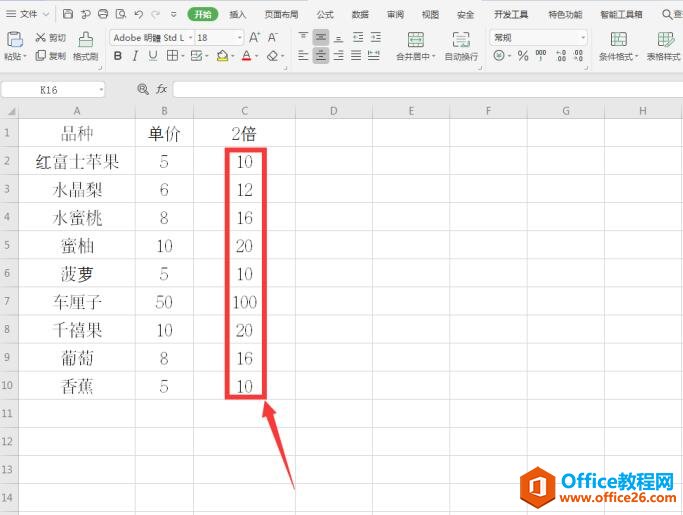The height and width of the screenshot is (515, 683).
Task: Click the formula bar input field
Action: click(x=428, y=90)
